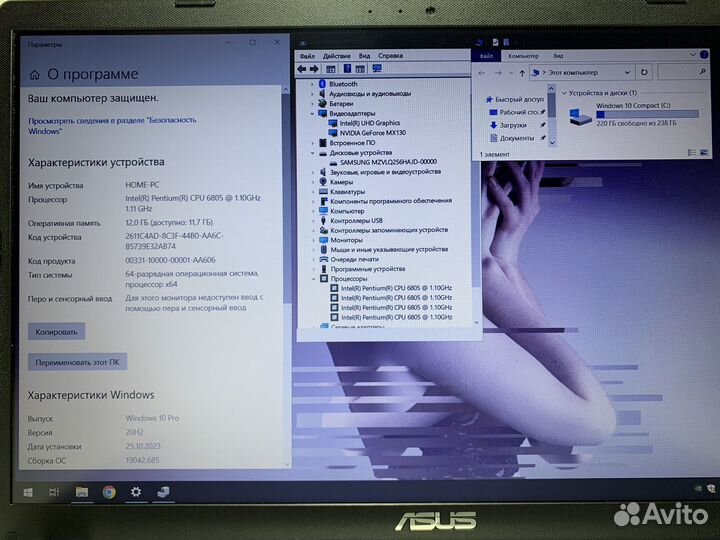Collapse the Видеоадаптеры category
Viewport: 720px width, 540px height.
click(x=312, y=113)
